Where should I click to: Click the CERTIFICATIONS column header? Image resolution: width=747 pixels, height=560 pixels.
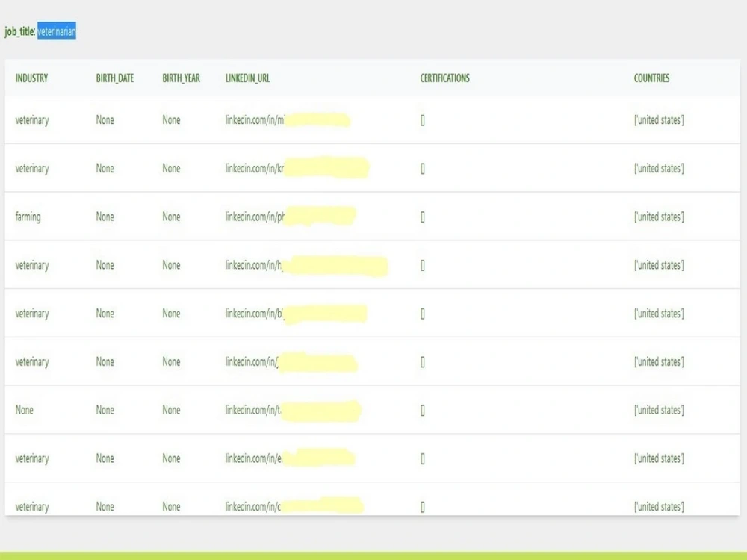(x=445, y=78)
